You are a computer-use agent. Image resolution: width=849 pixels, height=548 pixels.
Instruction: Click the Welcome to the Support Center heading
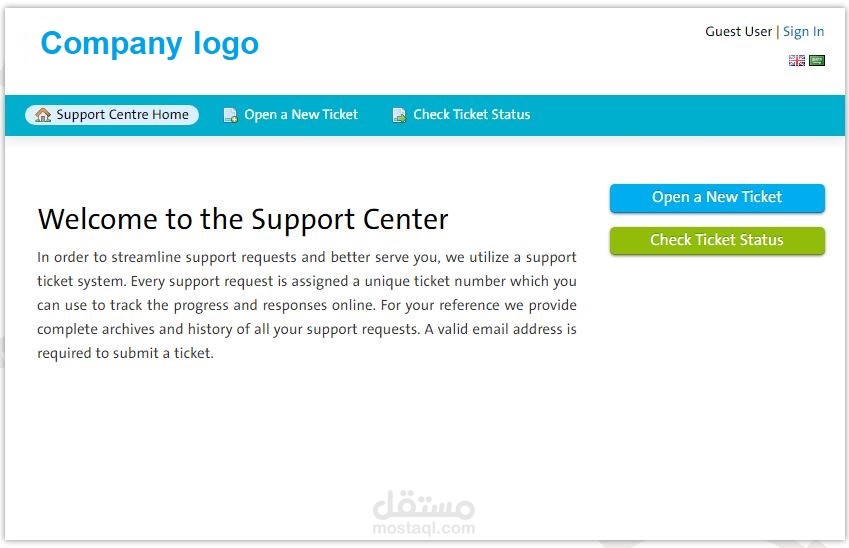click(x=243, y=220)
